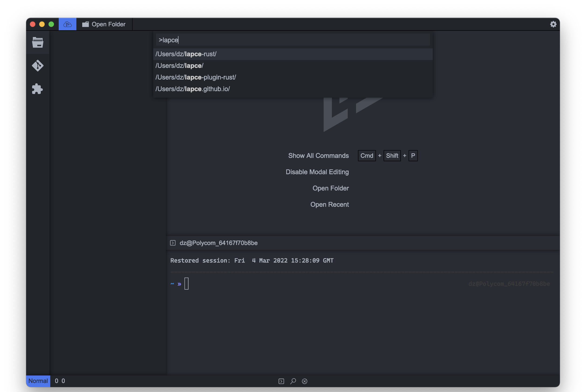This screenshot has width=586, height=392.
Task: Select /Users/dz/lapce-rust/ from the palette
Action: pos(293,54)
